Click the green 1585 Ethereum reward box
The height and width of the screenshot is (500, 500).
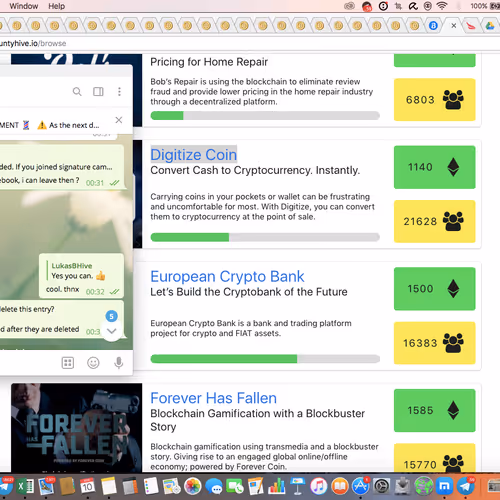pos(435,410)
